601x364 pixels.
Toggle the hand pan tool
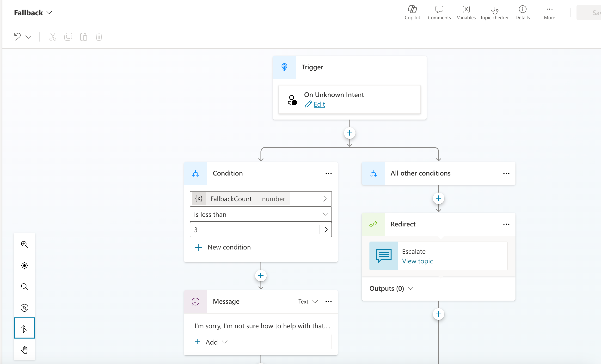click(x=25, y=350)
